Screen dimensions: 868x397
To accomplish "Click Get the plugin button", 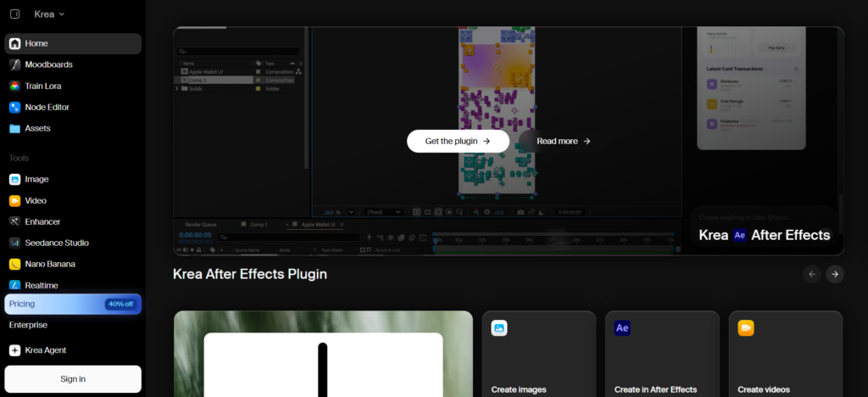I will pos(458,141).
